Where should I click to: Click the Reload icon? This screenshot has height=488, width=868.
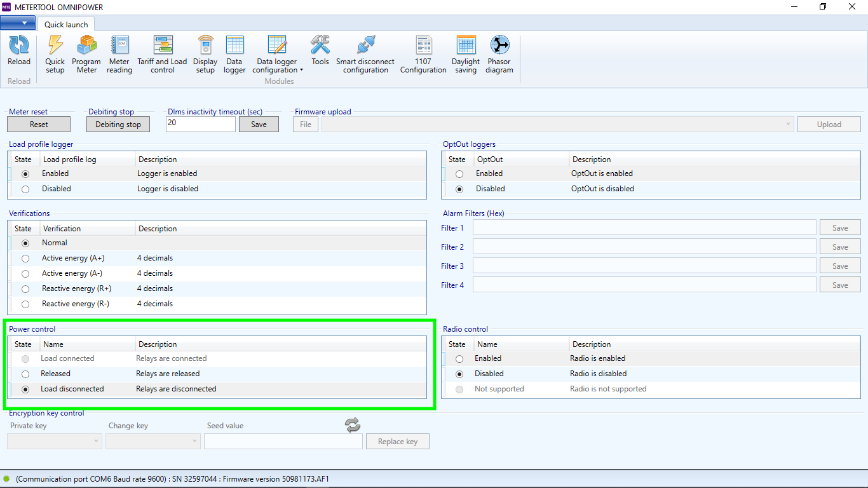(x=19, y=45)
